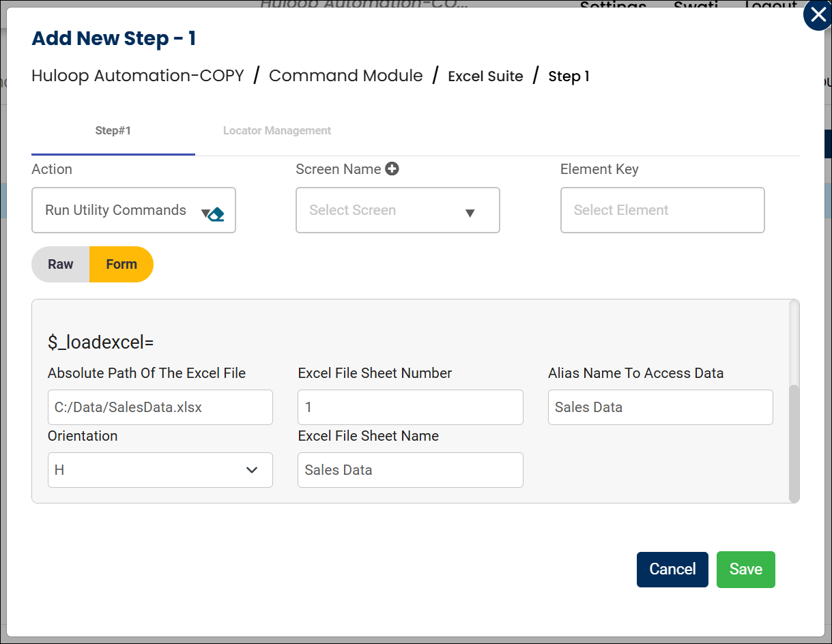
Task: Select the Step#1 tab
Action: pos(113,131)
